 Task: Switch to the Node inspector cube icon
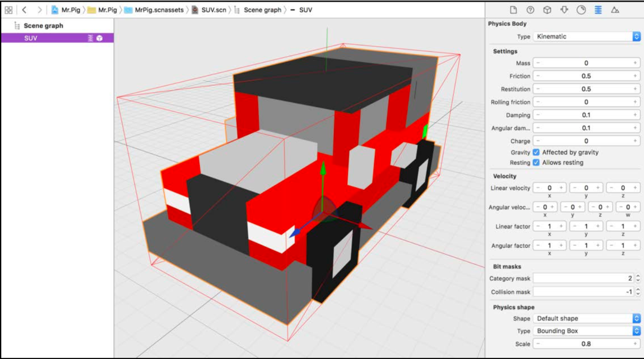(547, 10)
